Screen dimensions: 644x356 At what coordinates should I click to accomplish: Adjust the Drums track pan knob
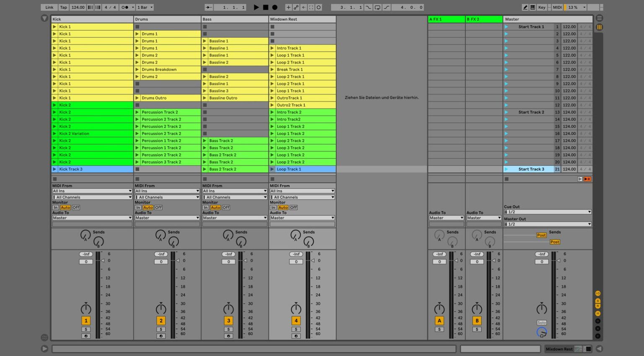tap(161, 309)
